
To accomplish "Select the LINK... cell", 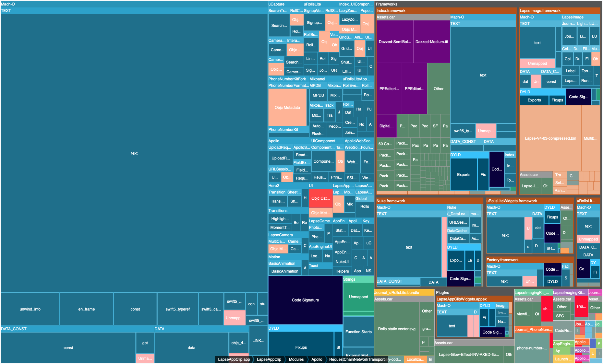I will click(258, 340).
